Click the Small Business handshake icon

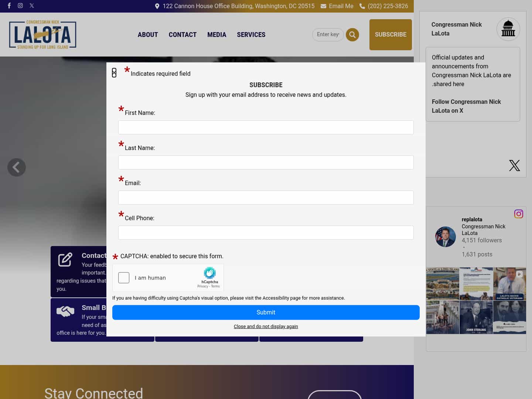pyautogui.click(x=65, y=311)
